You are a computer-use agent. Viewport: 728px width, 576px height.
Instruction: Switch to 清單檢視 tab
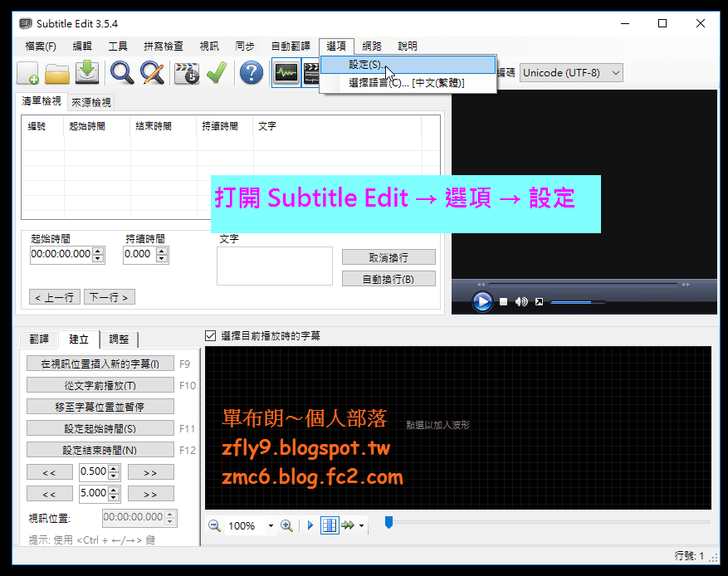point(42,100)
